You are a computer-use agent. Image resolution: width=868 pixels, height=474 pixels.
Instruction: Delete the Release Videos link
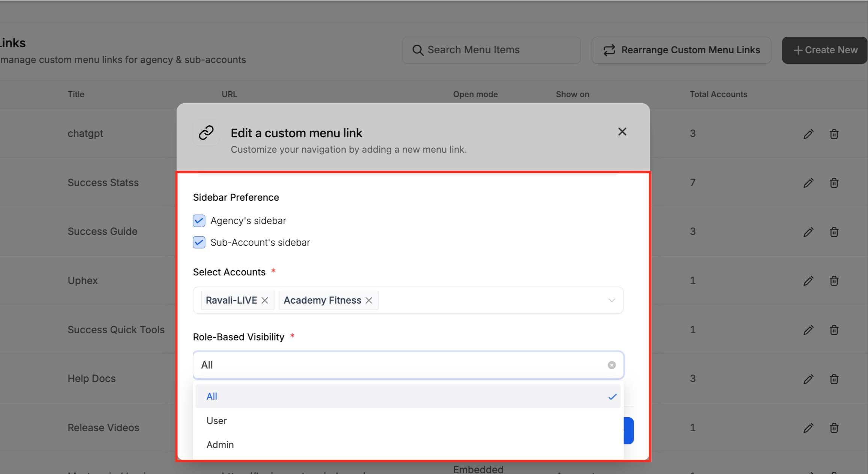coord(834,428)
